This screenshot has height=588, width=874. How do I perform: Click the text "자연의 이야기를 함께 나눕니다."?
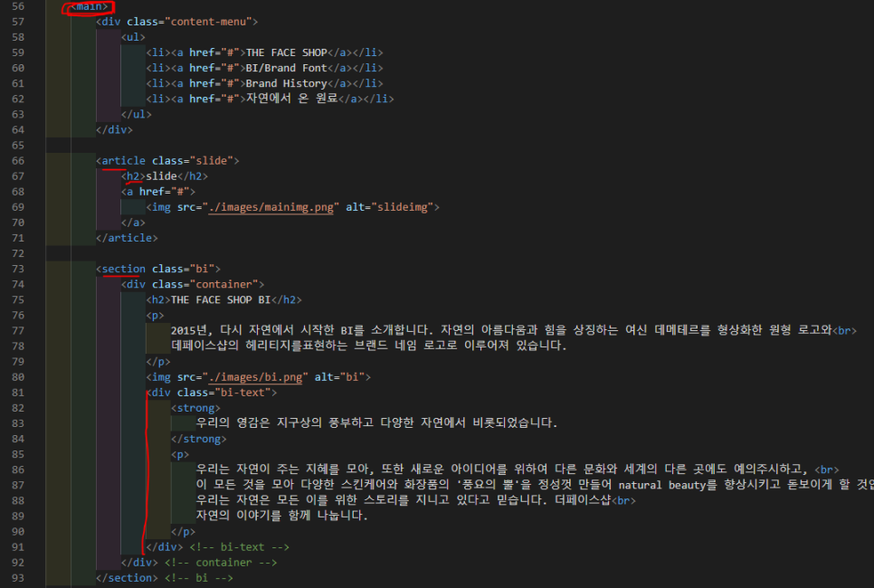tap(282, 516)
